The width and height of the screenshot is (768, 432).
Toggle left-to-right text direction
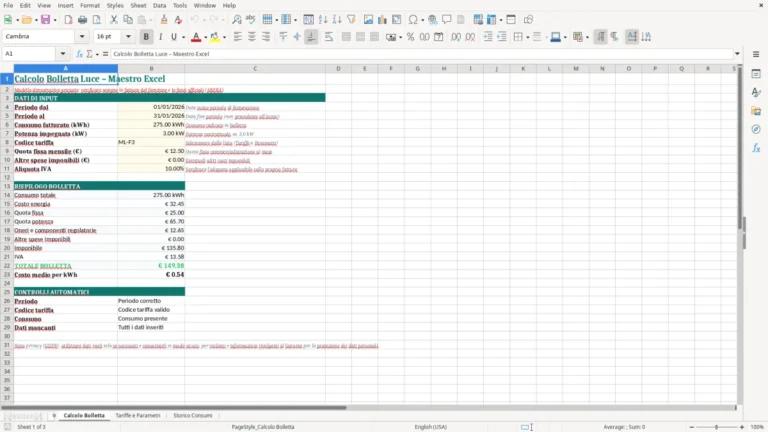600,37
